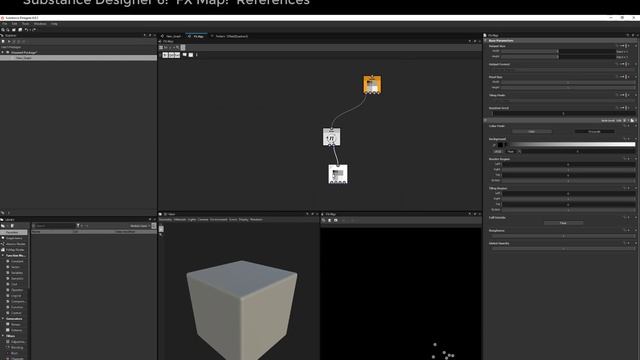Adjust the Roughness slider
The width and height of the screenshot is (640, 360).
[564, 236]
